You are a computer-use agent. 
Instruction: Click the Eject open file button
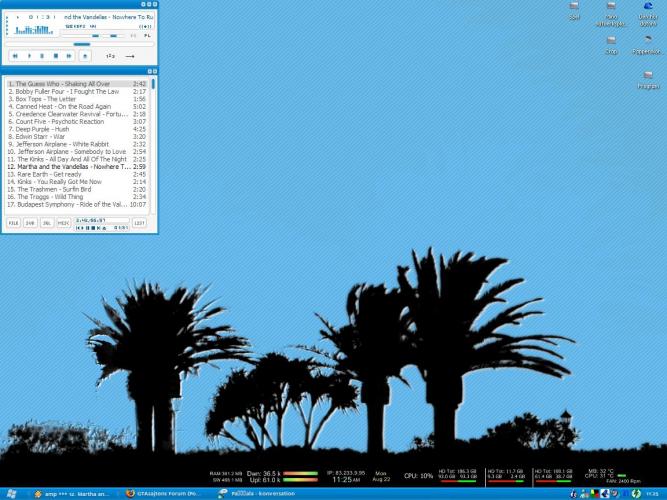coord(86,56)
